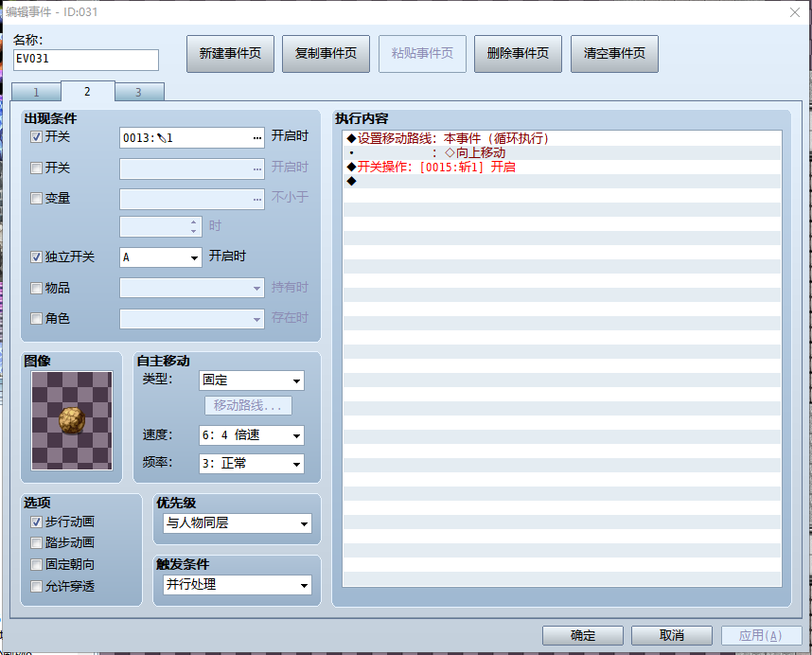Cancel with the 取消 button
The image size is (812, 655).
[x=672, y=635]
